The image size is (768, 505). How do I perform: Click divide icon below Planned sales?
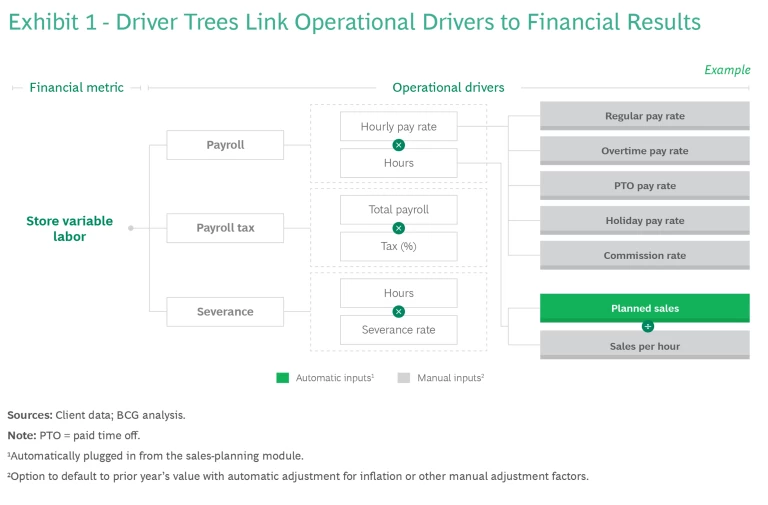pos(647,326)
